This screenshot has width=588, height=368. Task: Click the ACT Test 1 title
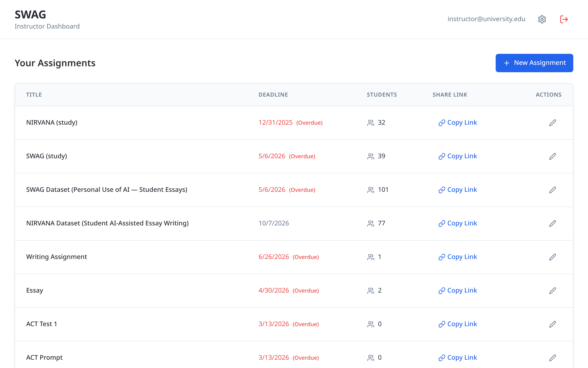42,324
